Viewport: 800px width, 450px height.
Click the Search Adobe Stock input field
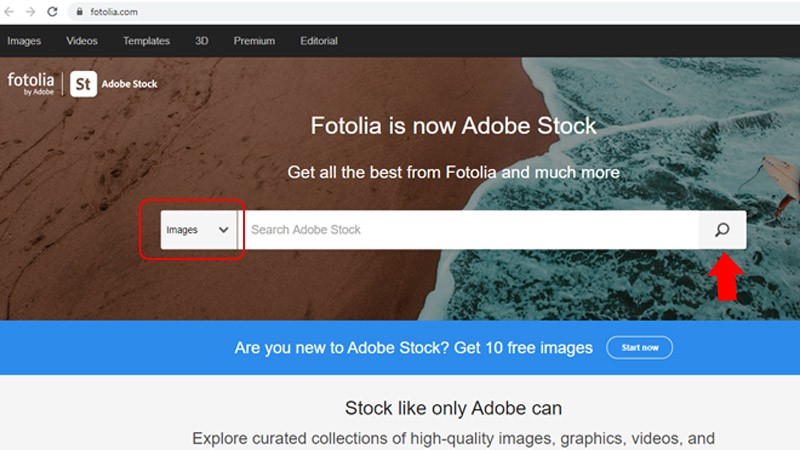coord(470,230)
